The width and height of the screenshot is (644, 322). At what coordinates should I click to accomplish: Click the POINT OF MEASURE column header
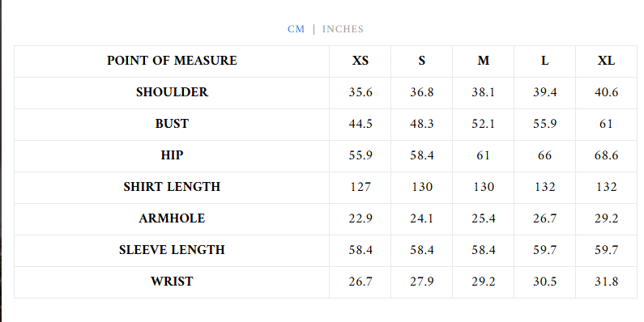[172, 61]
